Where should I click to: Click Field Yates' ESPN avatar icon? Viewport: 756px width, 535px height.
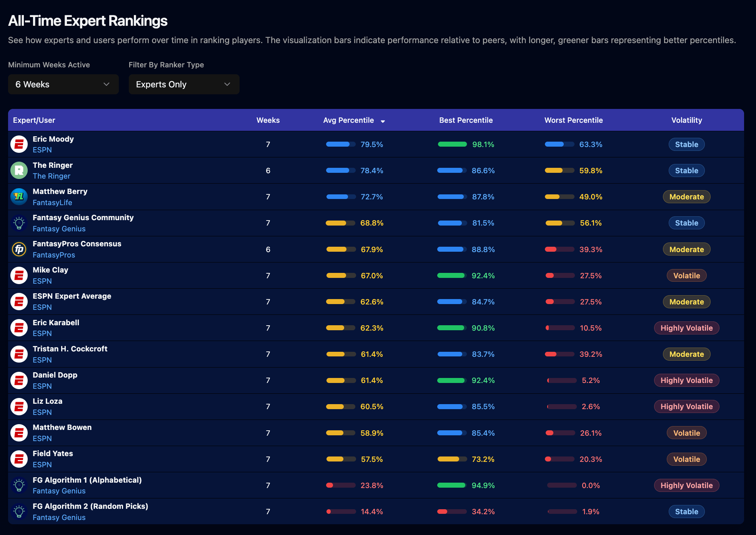coord(19,459)
